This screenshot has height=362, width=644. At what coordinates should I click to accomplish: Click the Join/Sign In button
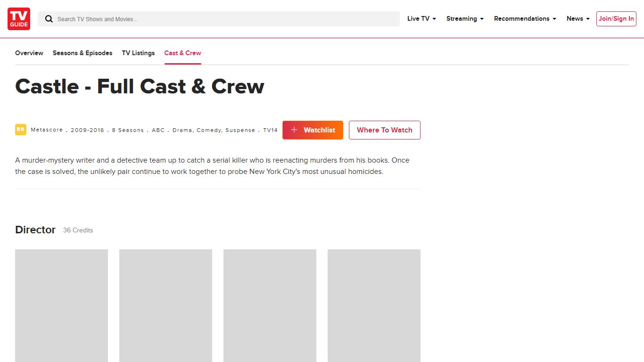tap(616, 19)
